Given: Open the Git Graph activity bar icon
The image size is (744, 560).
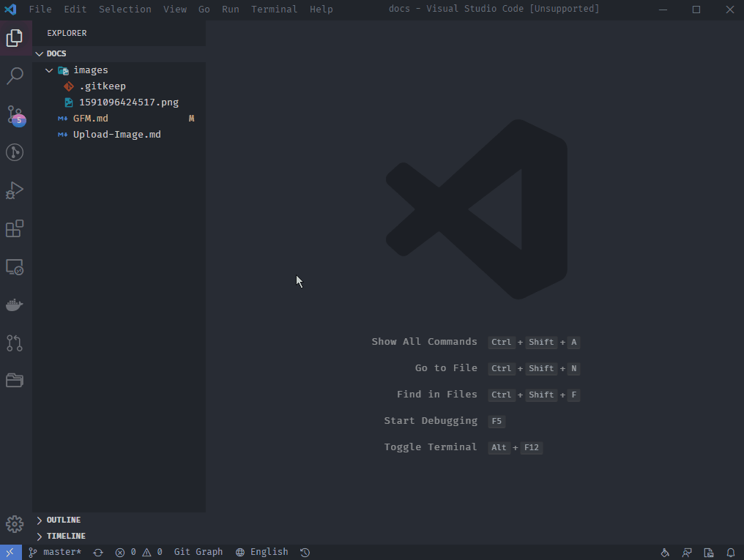Looking at the screenshot, I should point(15,152).
